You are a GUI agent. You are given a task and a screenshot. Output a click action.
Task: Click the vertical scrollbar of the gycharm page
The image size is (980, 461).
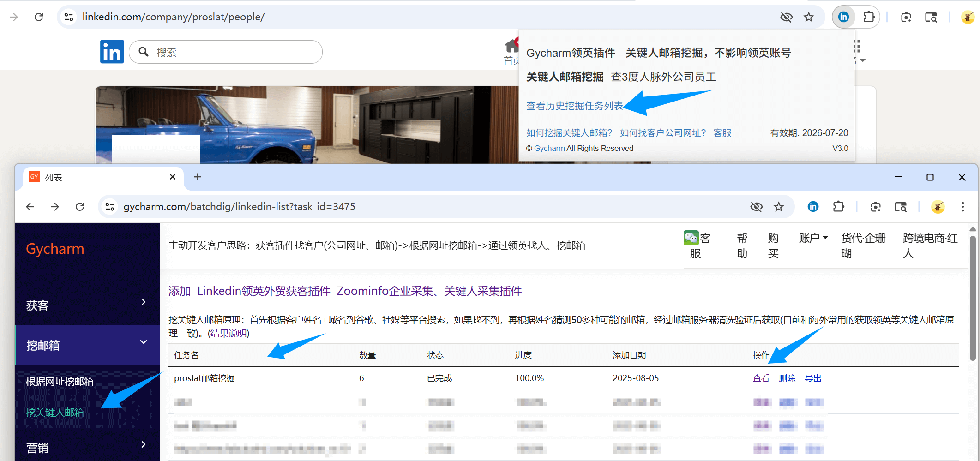[x=972, y=298]
